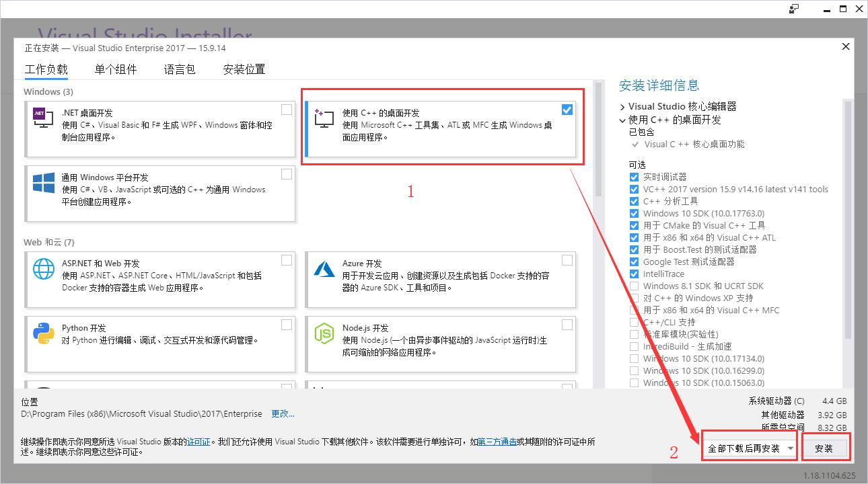Open the 许可证 link
The width and height of the screenshot is (868, 484).
pos(198,442)
